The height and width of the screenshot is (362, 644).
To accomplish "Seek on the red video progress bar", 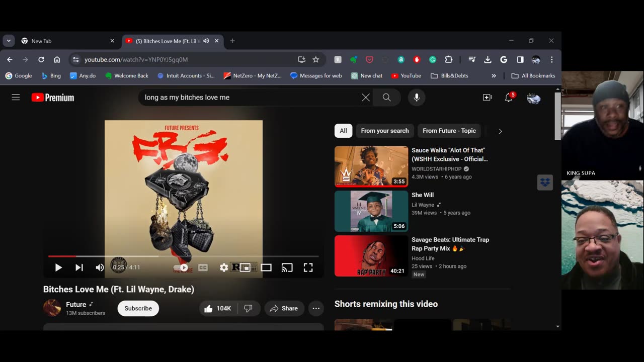I will [x=183, y=256].
